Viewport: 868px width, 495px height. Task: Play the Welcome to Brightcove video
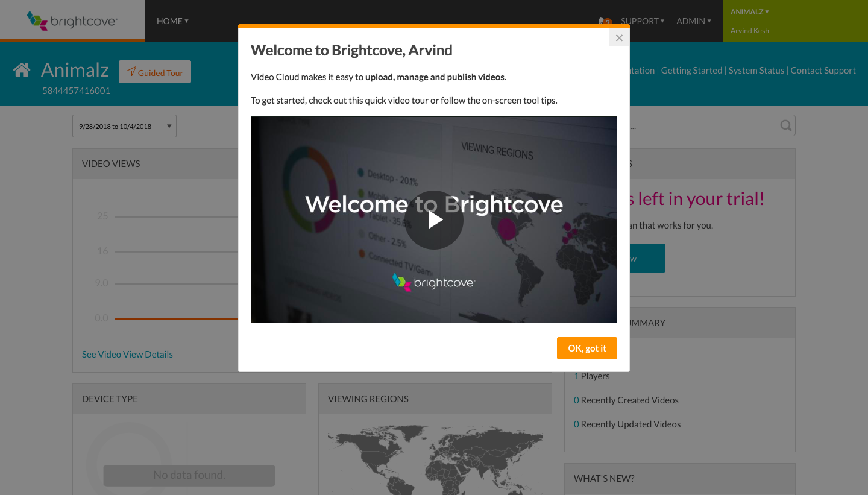click(433, 219)
